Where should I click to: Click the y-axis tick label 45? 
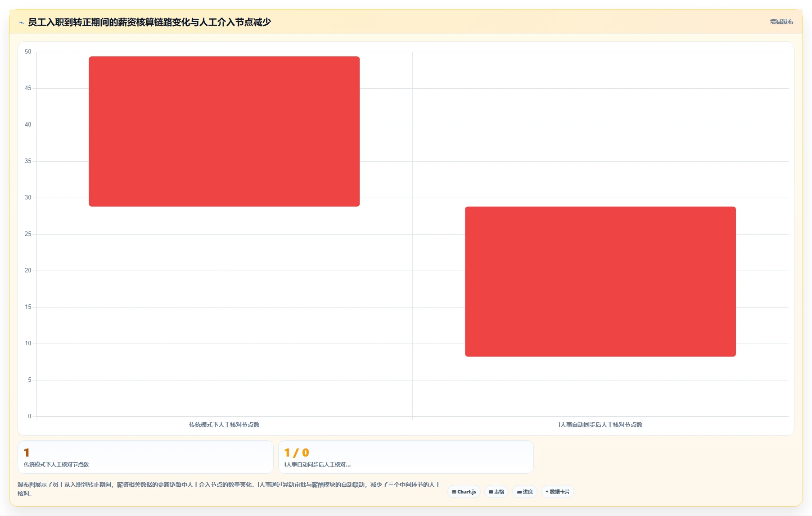coord(28,88)
